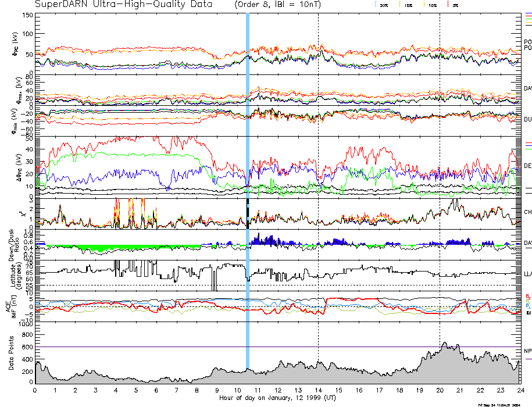Select the 10% legend entry at top

[431, 5]
